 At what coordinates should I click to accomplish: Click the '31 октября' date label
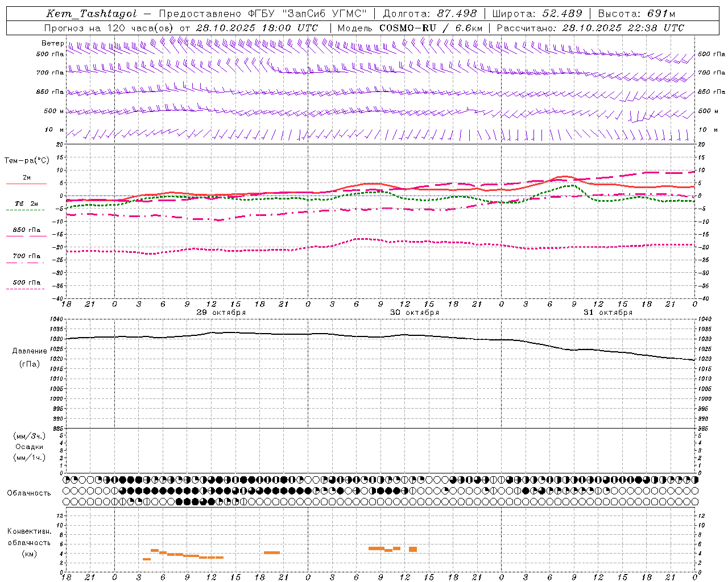608,313
